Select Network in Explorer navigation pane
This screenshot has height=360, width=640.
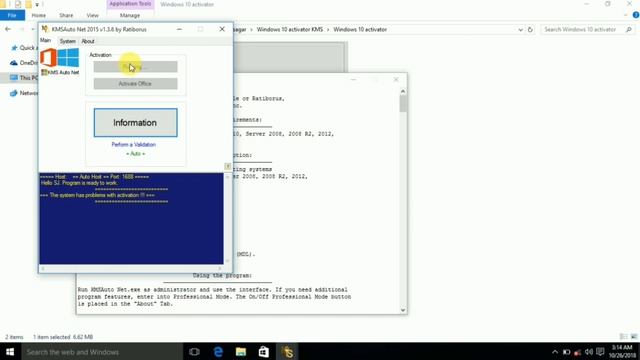[x=24, y=93]
